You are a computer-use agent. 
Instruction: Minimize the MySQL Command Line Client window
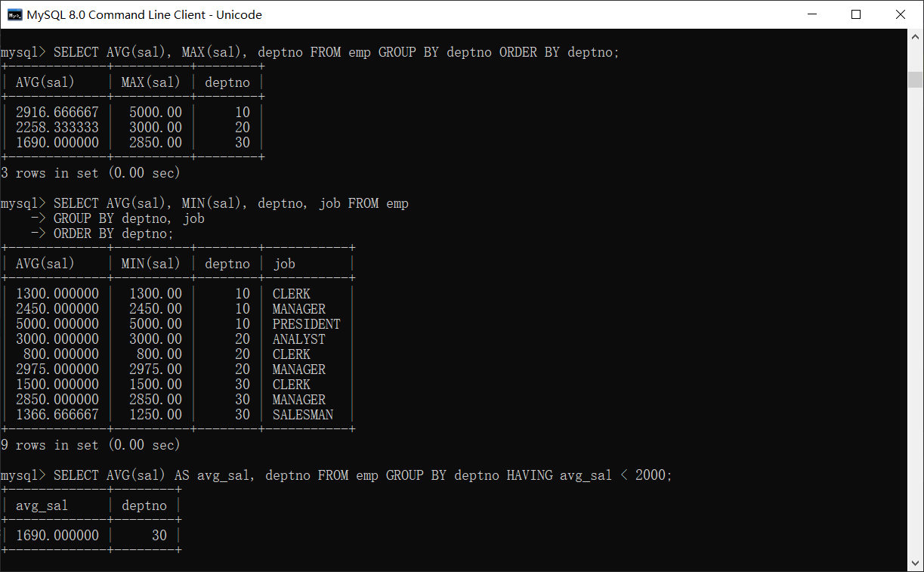[812, 14]
